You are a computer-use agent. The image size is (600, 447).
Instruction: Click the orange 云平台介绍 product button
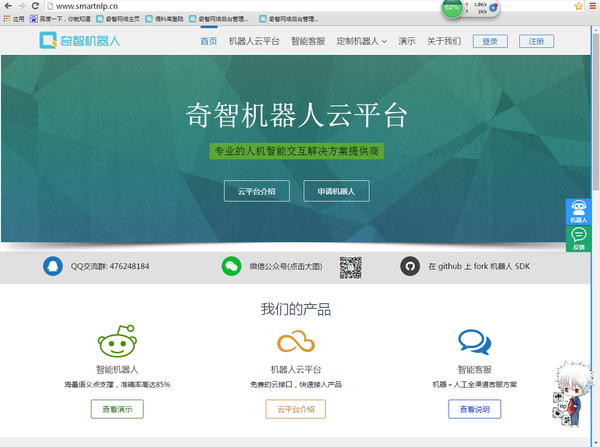(x=296, y=409)
